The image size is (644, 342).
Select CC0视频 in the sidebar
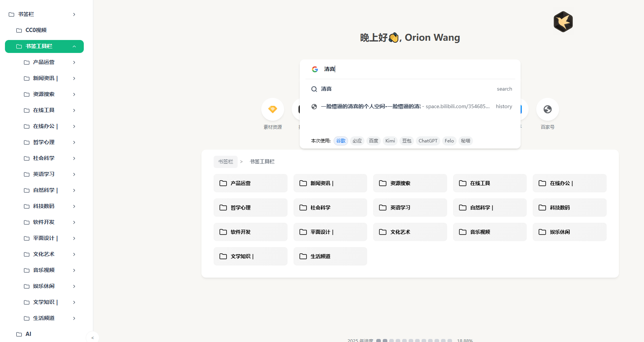tap(36, 30)
